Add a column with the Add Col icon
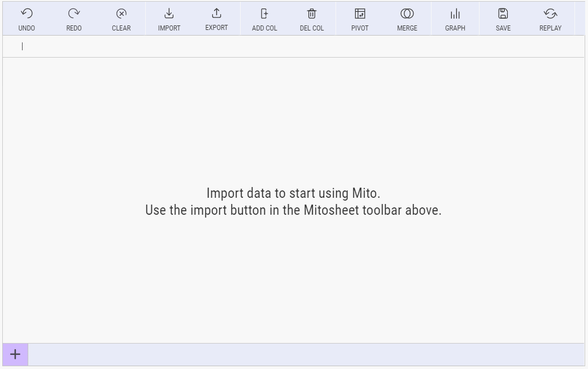 tap(264, 14)
